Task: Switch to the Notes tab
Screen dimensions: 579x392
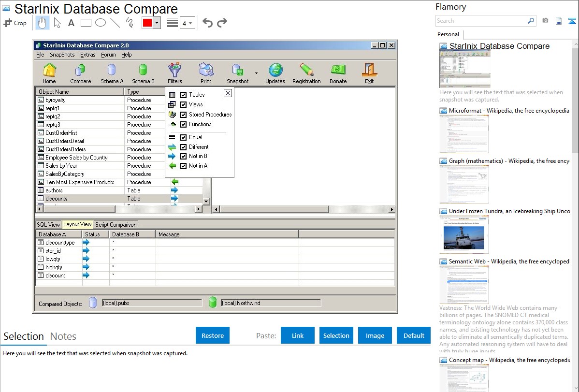Action: click(x=63, y=336)
